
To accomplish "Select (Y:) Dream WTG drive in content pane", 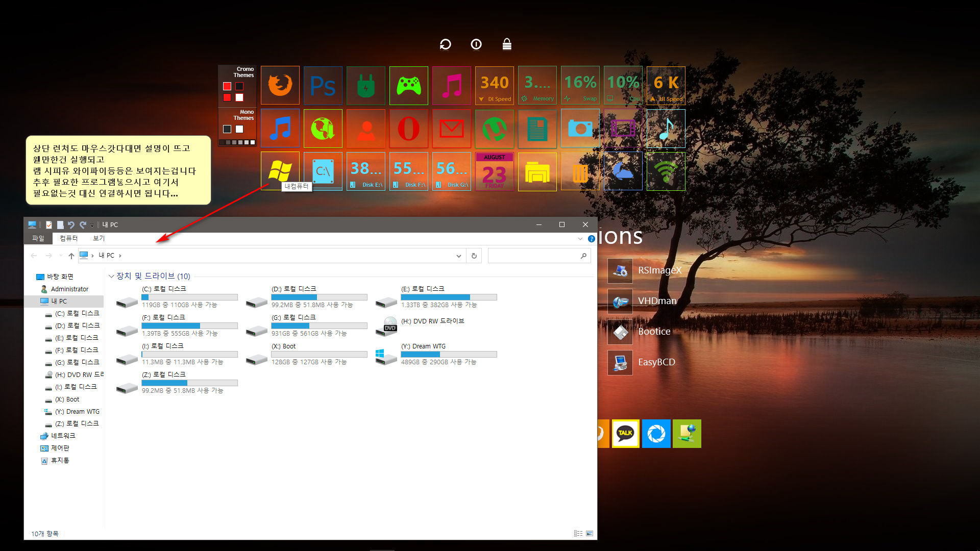I will tap(436, 354).
